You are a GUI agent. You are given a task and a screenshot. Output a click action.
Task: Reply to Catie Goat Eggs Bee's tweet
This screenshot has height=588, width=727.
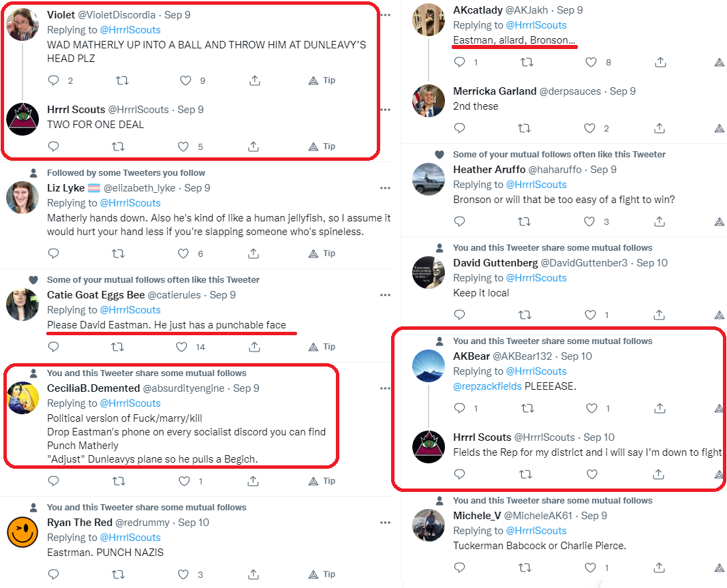click(x=54, y=347)
